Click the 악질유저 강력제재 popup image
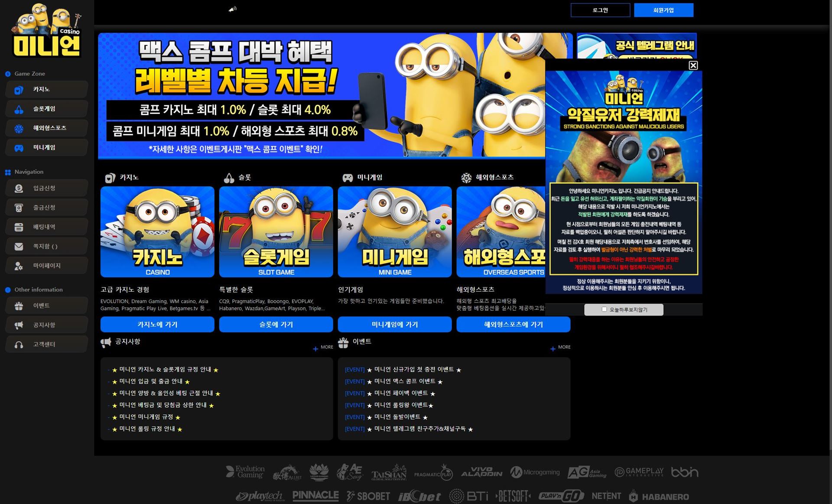This screenshot has width=832, height=504. pos(624,182)
